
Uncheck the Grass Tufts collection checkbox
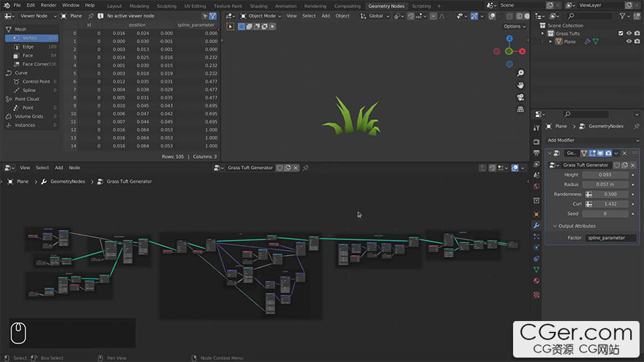[621, 34]
